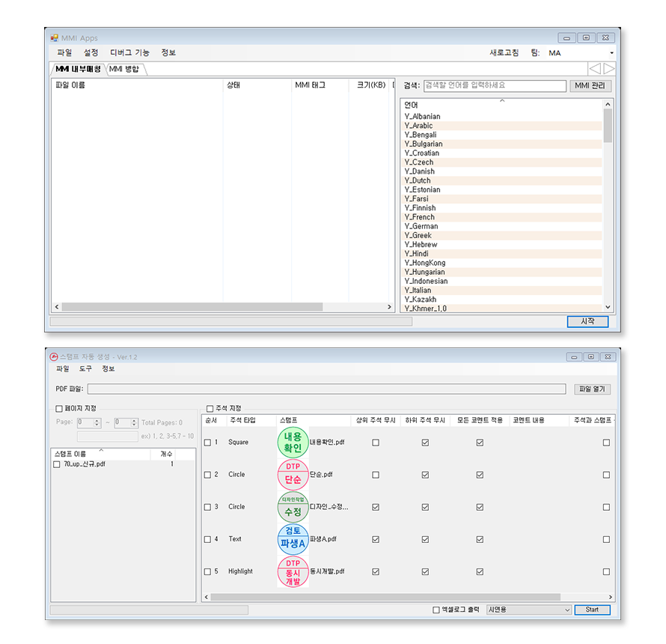The width and height of the screenshot is (666, 644).
Task: Click the left tab-scroll arrow in MMI Apps
Action: [x=595, y=70]
